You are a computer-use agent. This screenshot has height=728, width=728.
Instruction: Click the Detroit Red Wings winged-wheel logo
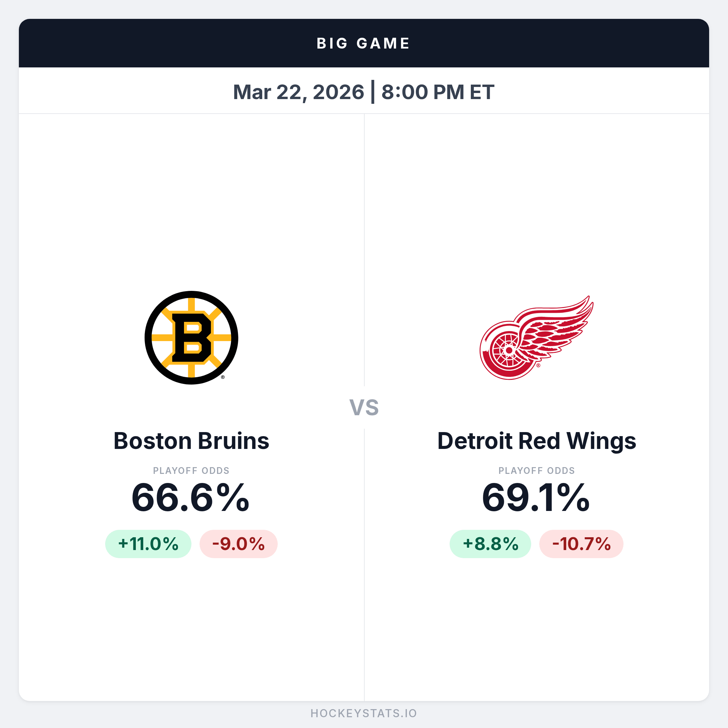tap(536, 338)
